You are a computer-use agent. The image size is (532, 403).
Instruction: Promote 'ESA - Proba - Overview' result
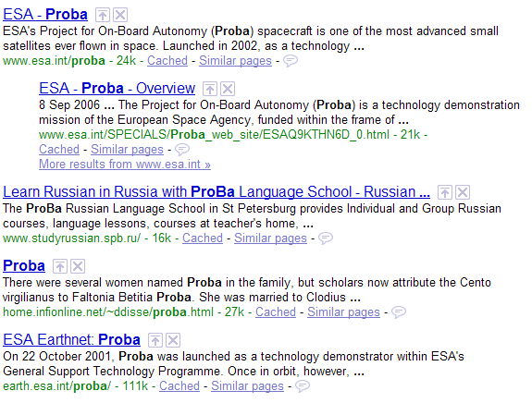(x=210, y=89)
